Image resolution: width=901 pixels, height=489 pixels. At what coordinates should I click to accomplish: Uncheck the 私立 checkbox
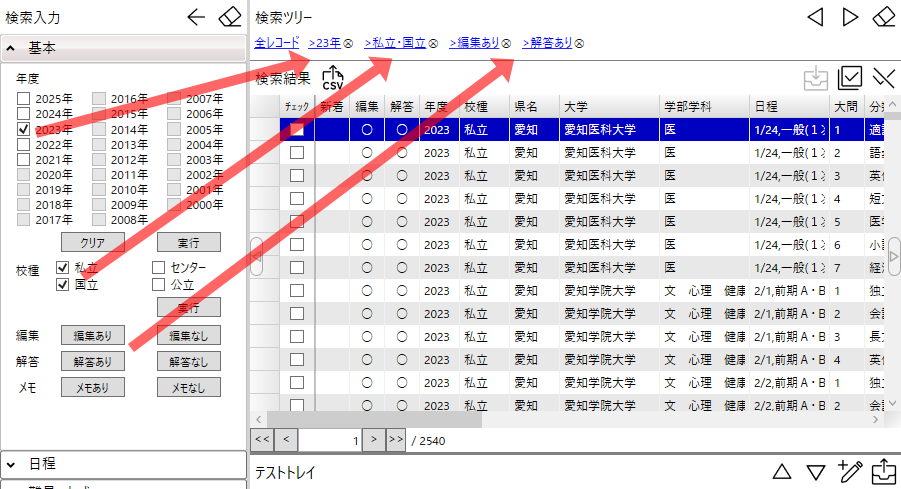tap(63, 268)
